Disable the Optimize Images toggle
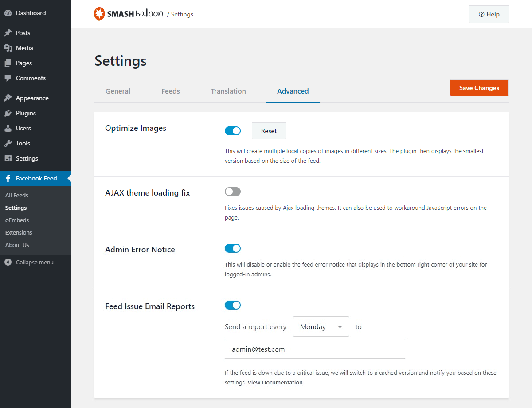This screenshot has width=532, height=408. (233, 131)
